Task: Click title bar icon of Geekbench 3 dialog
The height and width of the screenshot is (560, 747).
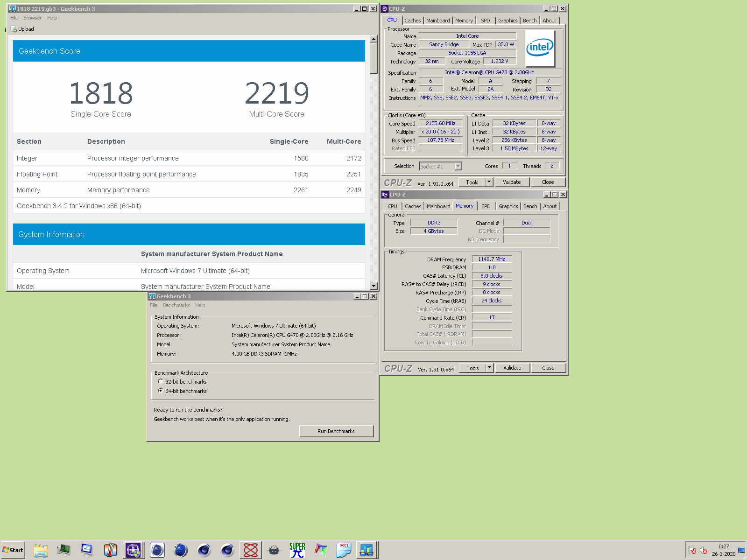Action: click(x=152, y=296)
